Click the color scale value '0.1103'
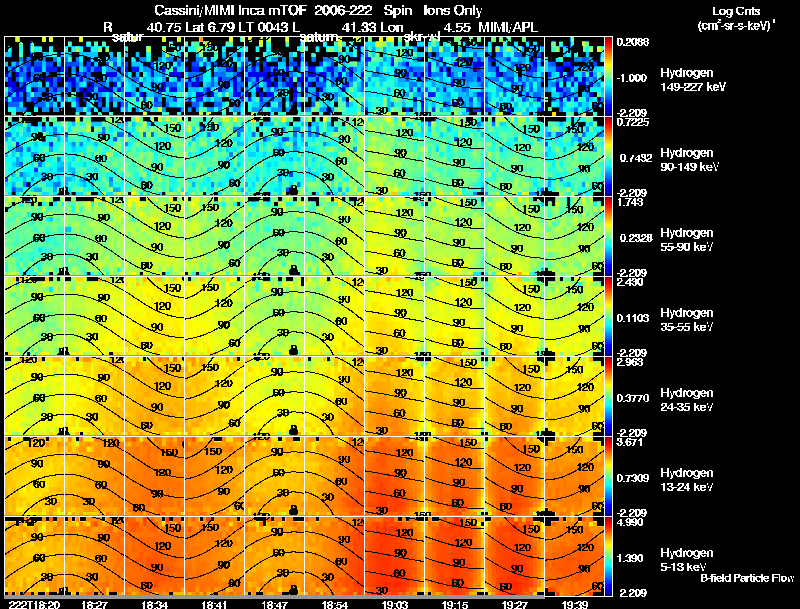Screen dimensions: 800x609 point(633,318)
